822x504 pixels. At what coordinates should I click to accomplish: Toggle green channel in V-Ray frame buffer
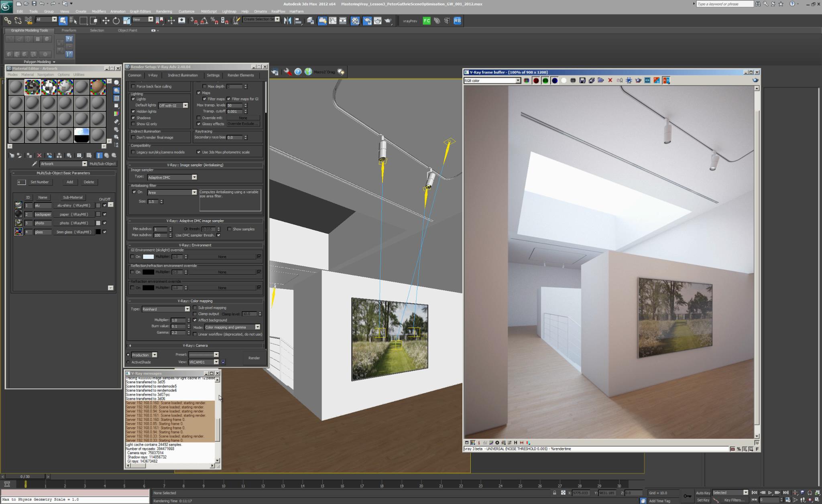tap(545, 81)
